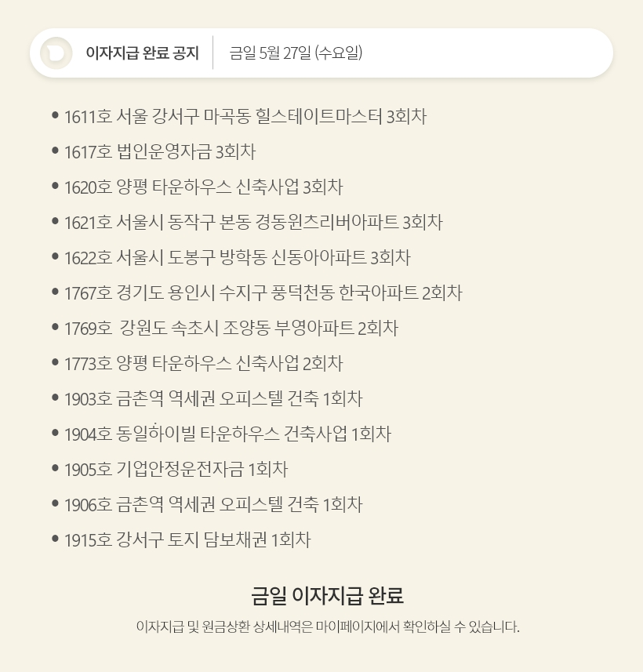Click the round logo icon in header
Image resolution: width=643 pixels, height=672 pixels.
(x=56, y=53)
